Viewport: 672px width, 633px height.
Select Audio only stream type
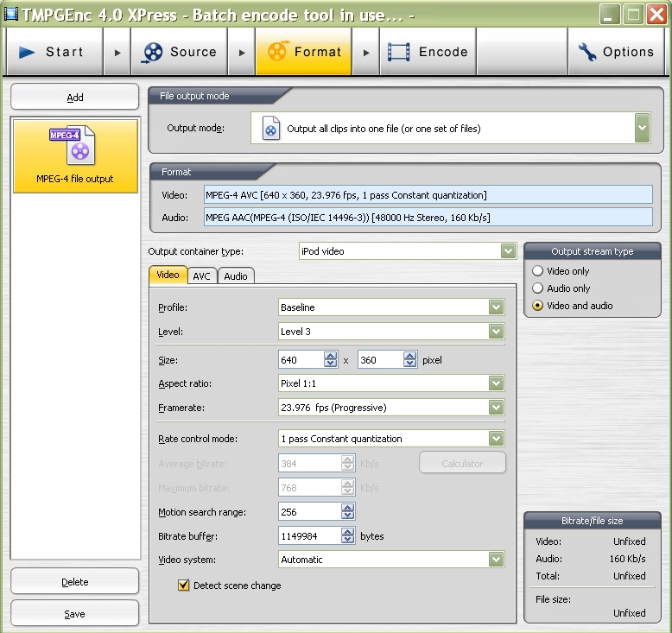tap(537, 288)
